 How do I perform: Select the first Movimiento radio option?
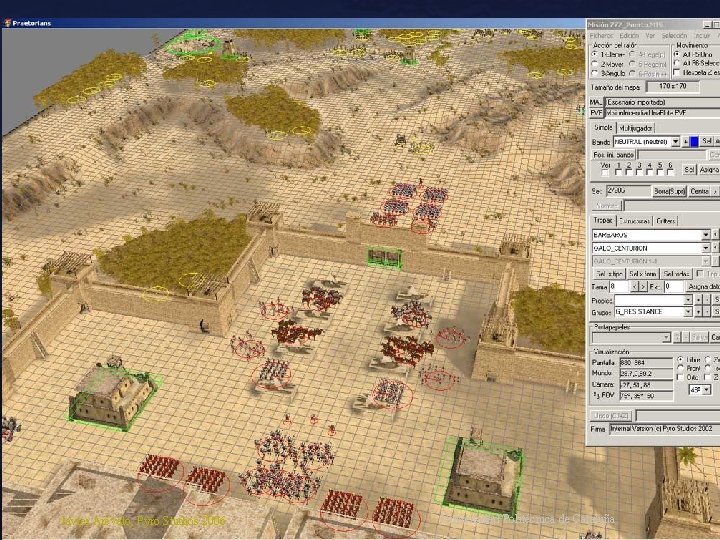click(677, 54)
